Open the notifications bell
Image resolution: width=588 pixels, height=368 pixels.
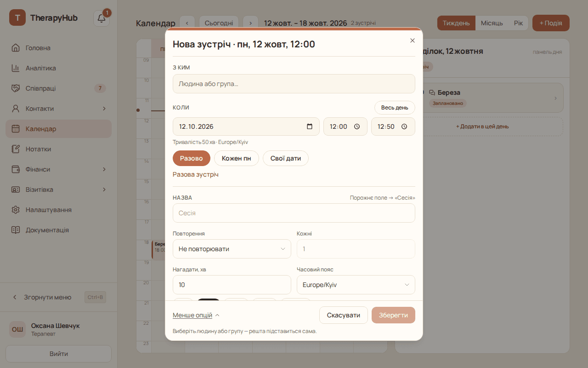coord(102,18)
